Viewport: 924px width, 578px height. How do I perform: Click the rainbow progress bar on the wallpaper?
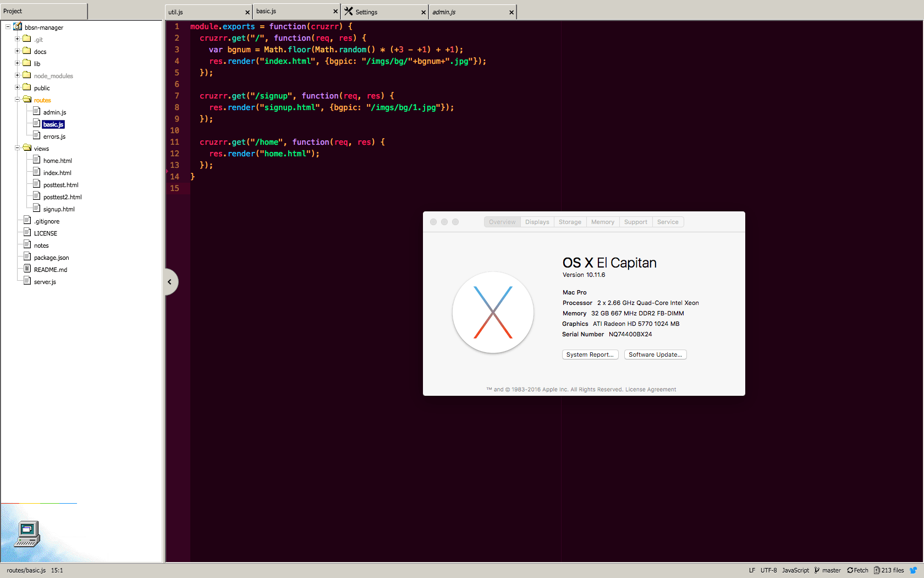(x=40, y=503)
